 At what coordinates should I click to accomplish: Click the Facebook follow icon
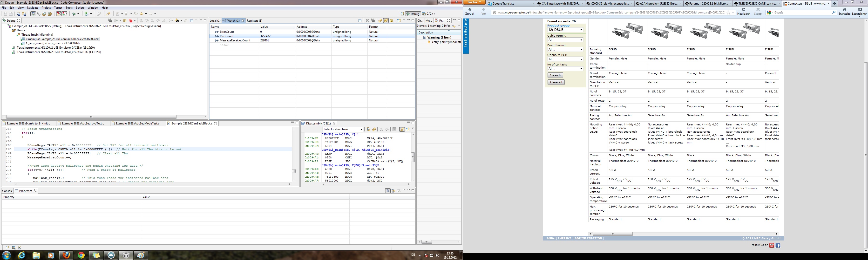tap(778, 245)
